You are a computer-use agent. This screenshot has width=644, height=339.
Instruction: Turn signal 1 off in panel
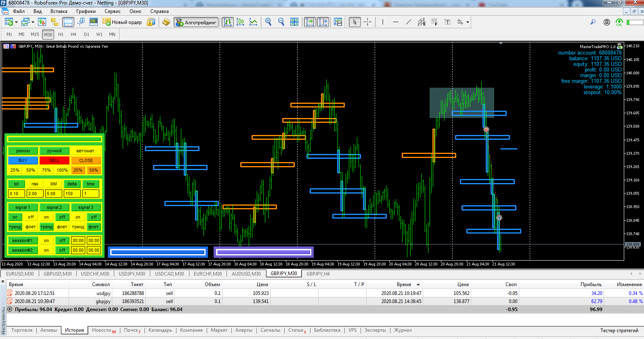[31, 217]
